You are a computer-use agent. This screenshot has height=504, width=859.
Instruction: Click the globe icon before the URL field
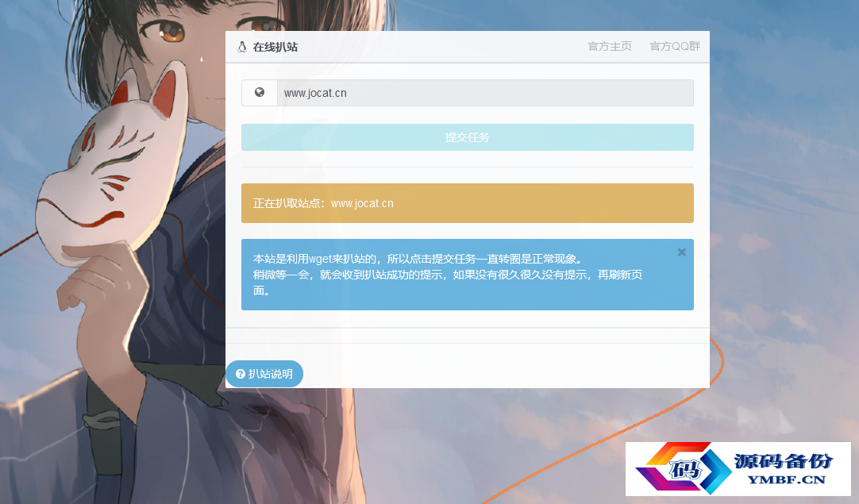pyautogui.click(x=260, y=93)
